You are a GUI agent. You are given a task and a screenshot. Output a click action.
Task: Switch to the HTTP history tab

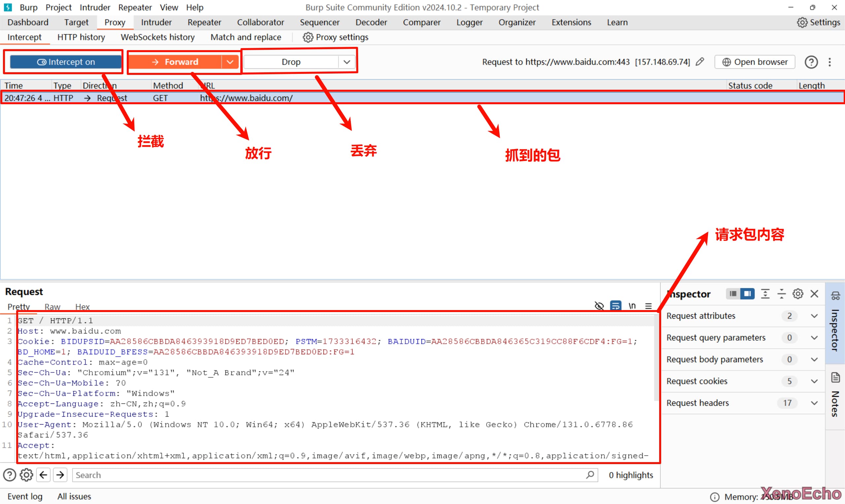81,37
